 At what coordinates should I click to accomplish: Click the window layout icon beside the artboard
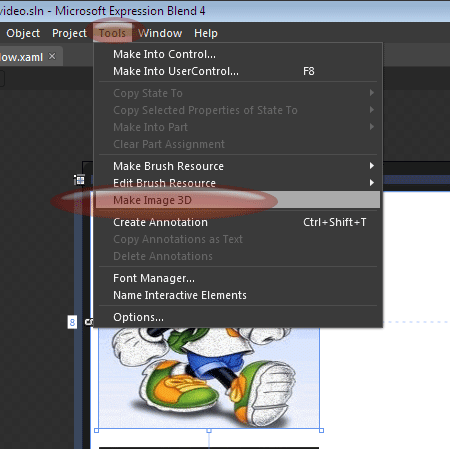tap(79, 180)
